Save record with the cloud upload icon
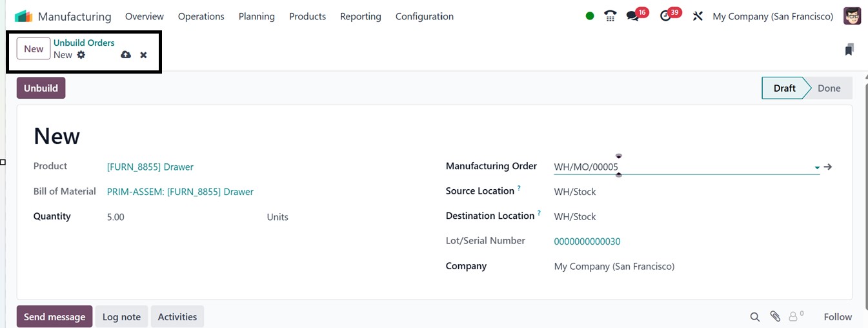 tap(126, 55)
